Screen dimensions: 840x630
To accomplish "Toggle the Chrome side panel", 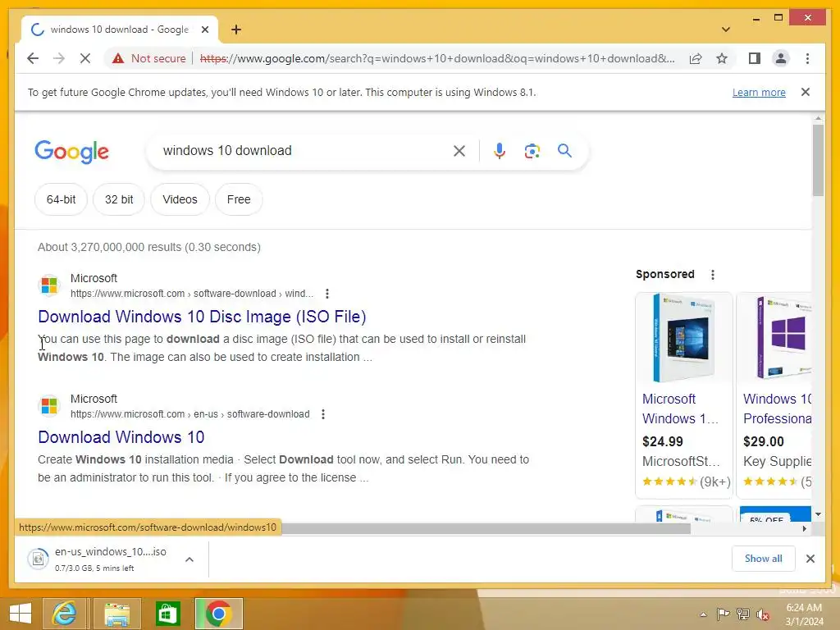I will [x=755, y=58].
